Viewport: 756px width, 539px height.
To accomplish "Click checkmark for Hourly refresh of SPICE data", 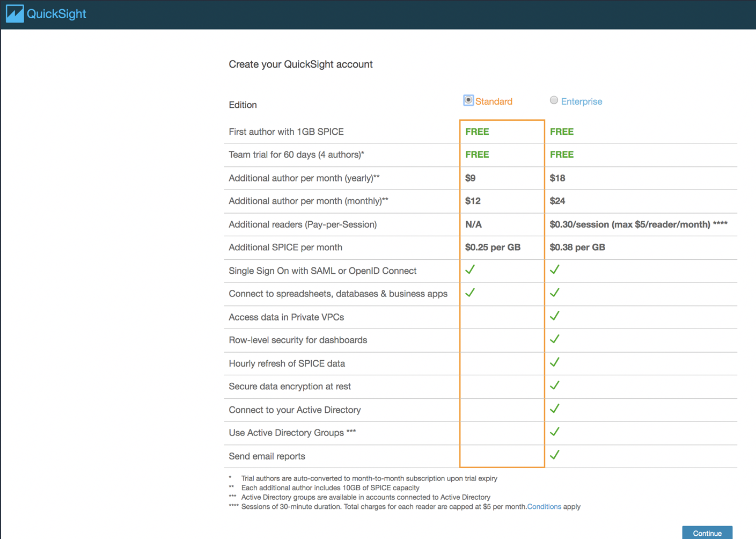I will point(555,362).
